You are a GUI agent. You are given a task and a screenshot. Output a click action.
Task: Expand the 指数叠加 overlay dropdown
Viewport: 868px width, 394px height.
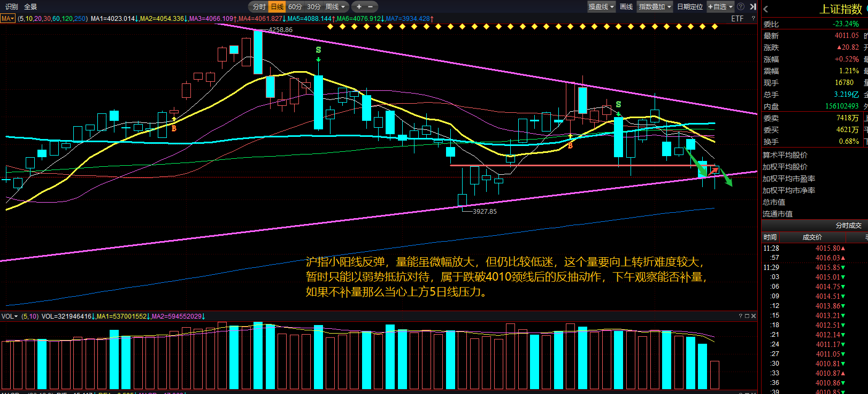(655, 7)
